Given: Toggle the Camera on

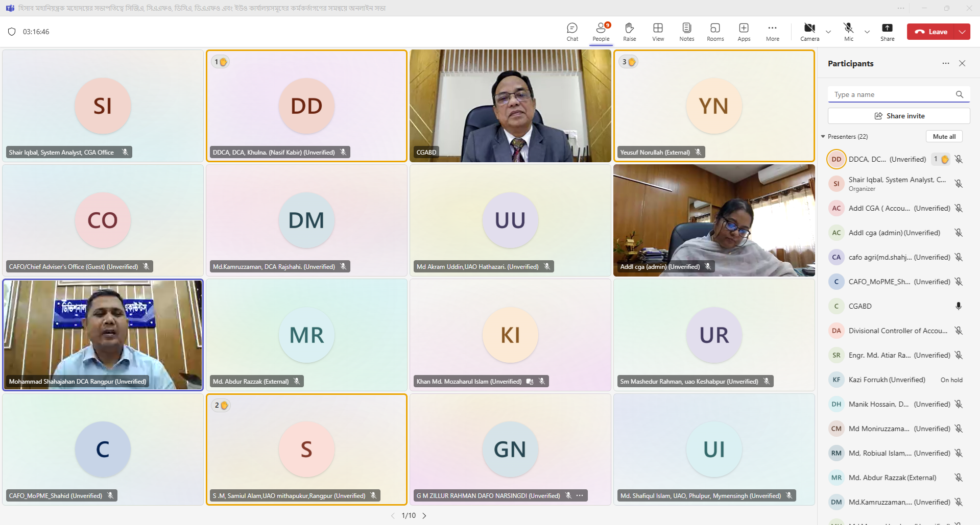Looking at the screenshot, I should pos(809,32).
